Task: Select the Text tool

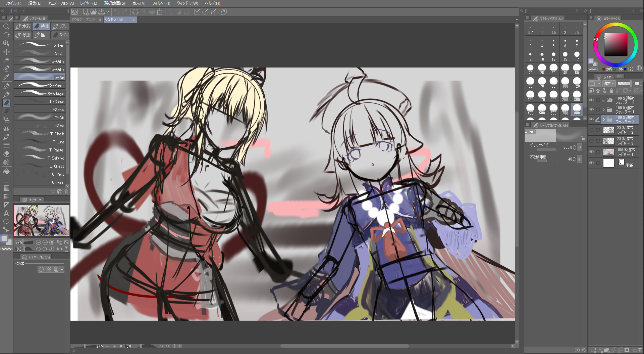Action: (x=6, y=213)
